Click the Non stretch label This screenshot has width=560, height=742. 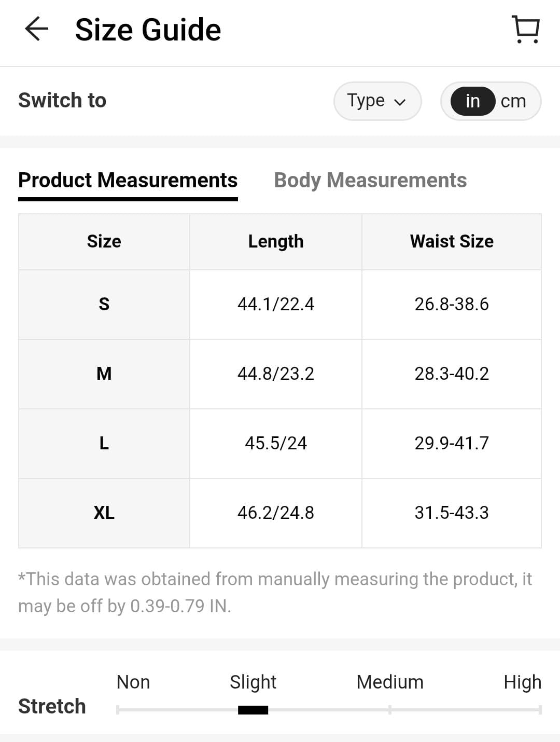tap(133, 682)
